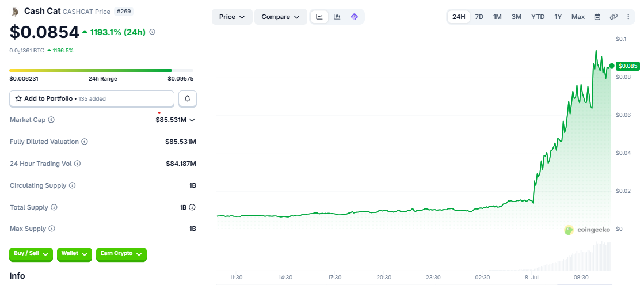
Task: Open Buy / Sell dropdown
Action: coord(31,254)
